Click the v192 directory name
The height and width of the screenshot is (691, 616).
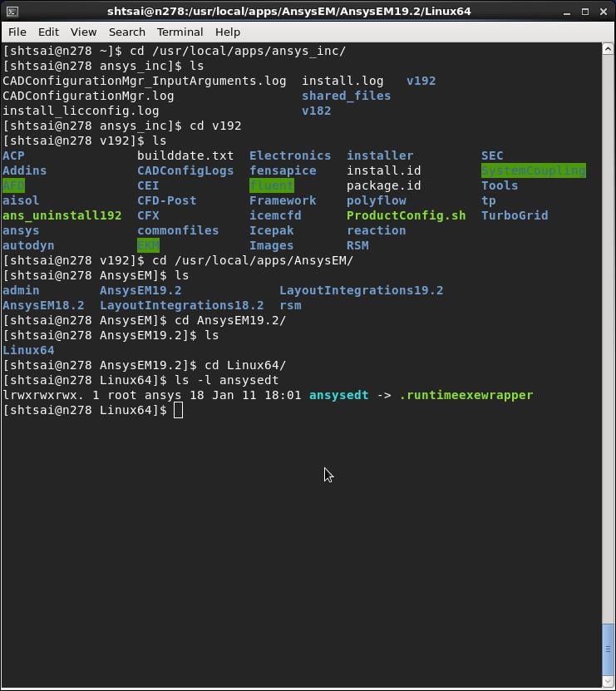(421, 81)
